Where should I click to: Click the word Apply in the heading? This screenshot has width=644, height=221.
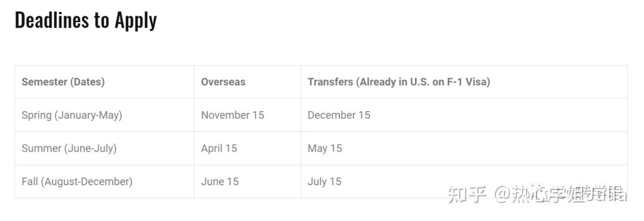coord(135,20)
